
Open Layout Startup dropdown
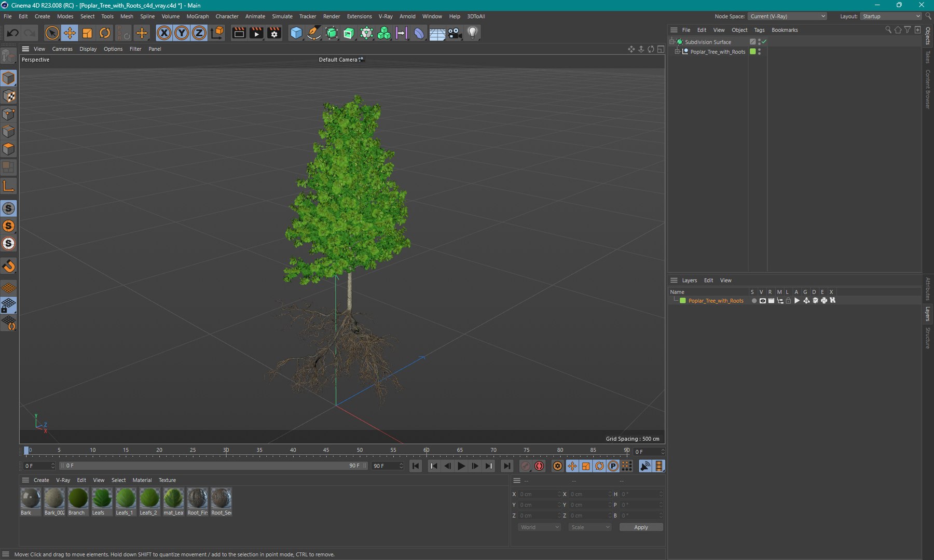891,16
